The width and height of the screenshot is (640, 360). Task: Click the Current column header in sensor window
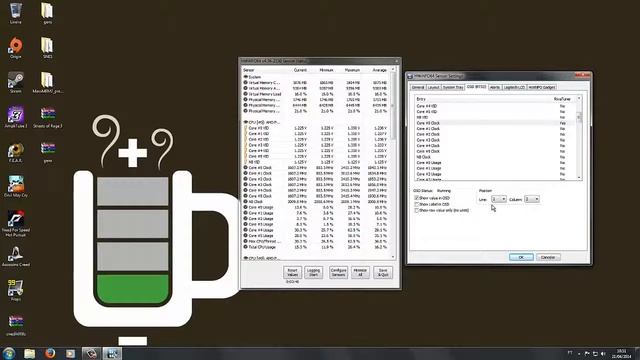coord(300,70)
